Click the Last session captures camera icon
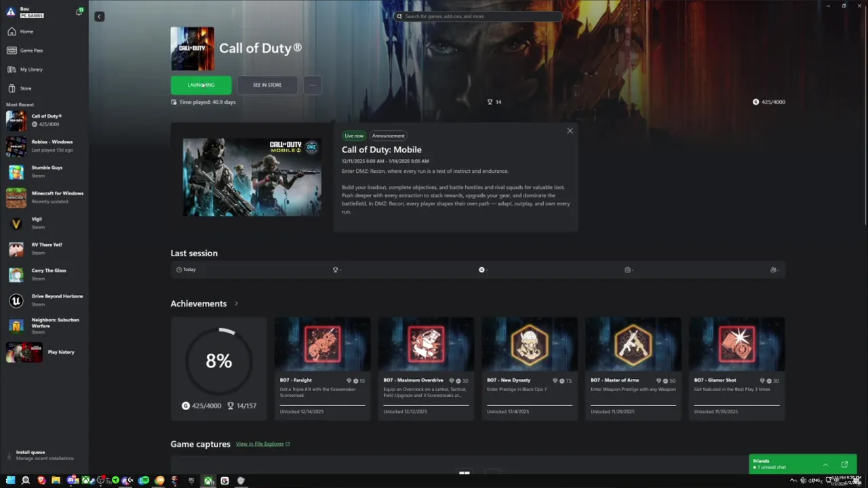The height and width of the screenshot is (488, 868). point(627,270)
